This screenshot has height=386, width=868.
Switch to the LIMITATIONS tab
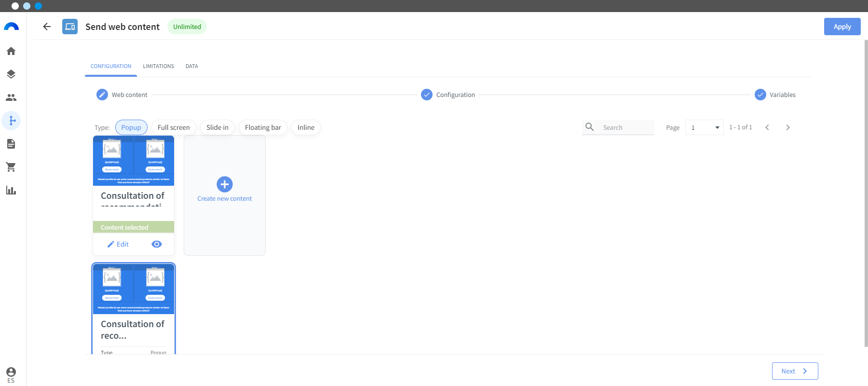(x=158, y=66)
